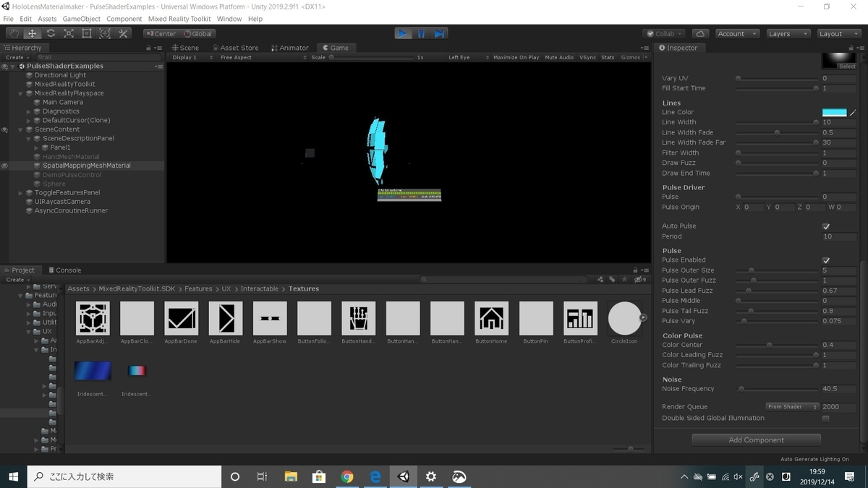Click the Pause button
The image size is (868, 488).
click(422, 33)
